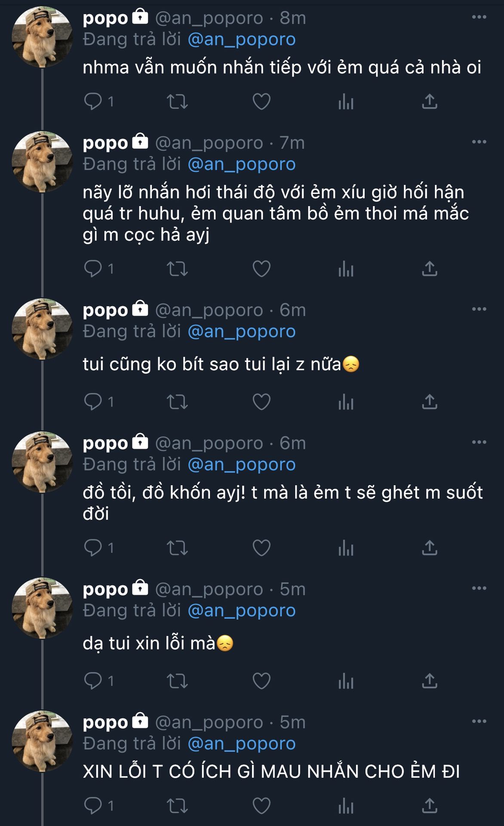Retweet the "nãy lỡ nhắn hơi thái độ" tweet
Image resolution: width=504 pixels, height=826 pixels.
coord(177,269)
